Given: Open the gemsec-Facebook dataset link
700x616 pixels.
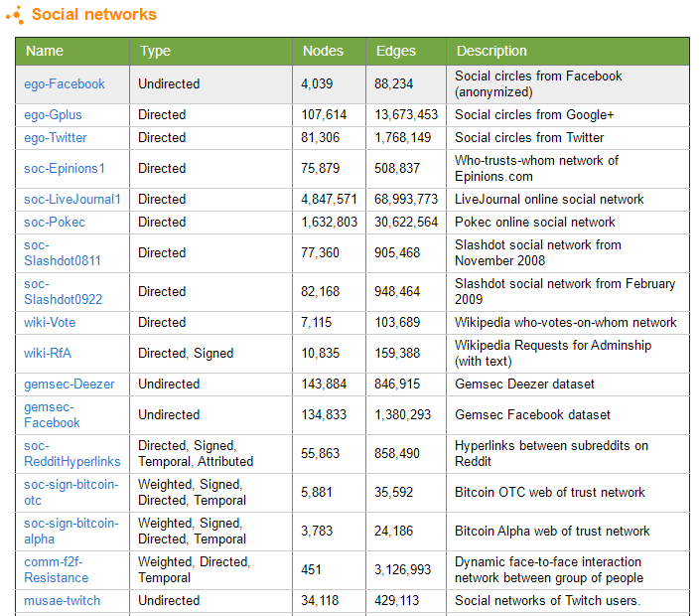Looking at the screenshot, I should (52, 415).
